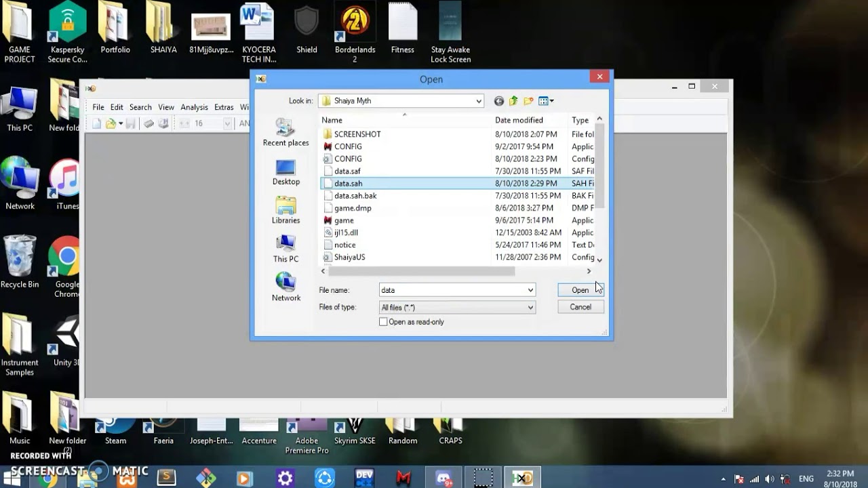Click New file icon in editor toolbar

coord(96,123)
